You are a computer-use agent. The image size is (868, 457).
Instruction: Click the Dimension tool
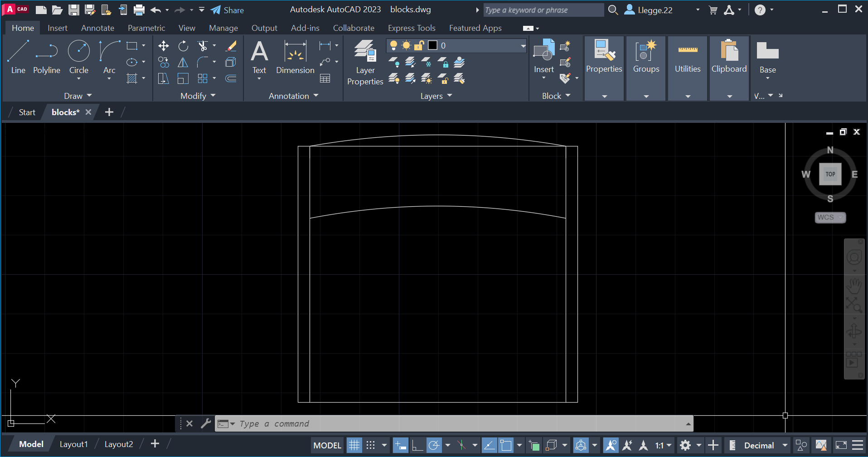[x=295, y=57]
